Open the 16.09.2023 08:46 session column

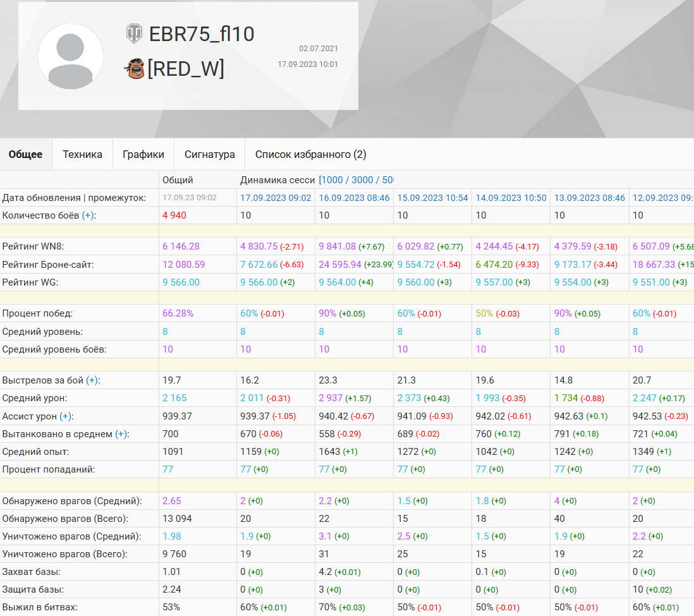point(354,198)
